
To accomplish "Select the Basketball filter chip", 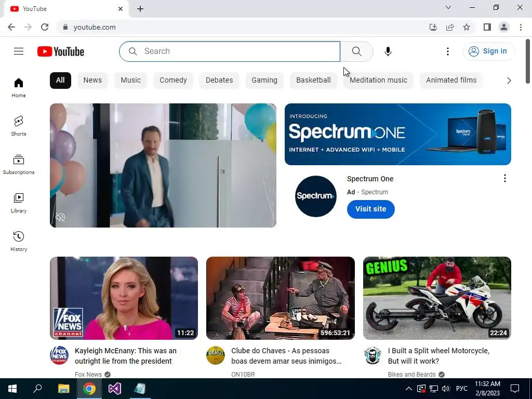I will click(x=313, y=80).
